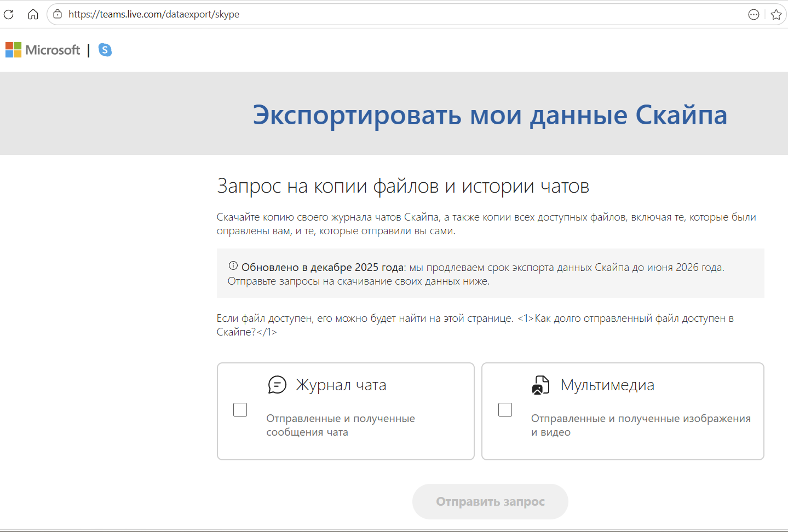The width and height of the screenshot is (788, 532).
Task: Open the three-dot icon in address bar
Action: point(754,15)
